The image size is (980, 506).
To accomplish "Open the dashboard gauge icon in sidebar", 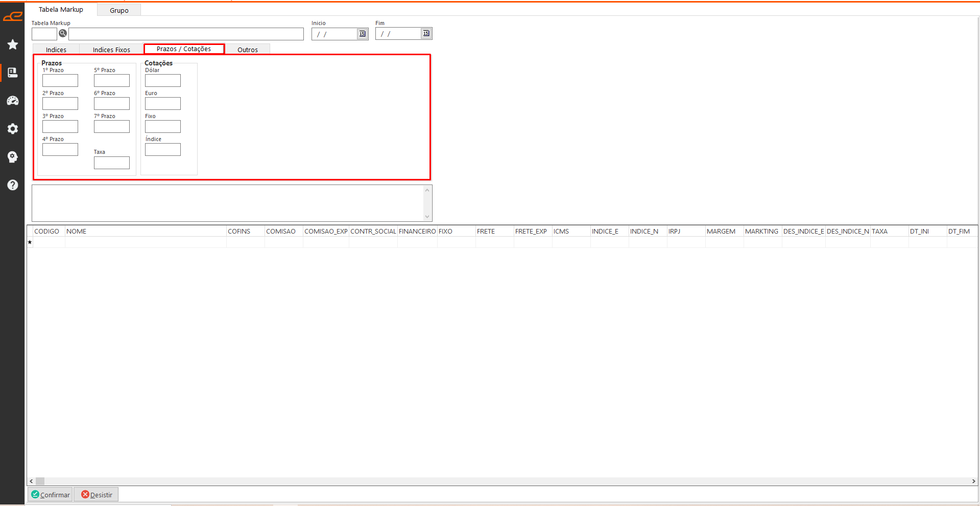I will (x=13, y=101).
